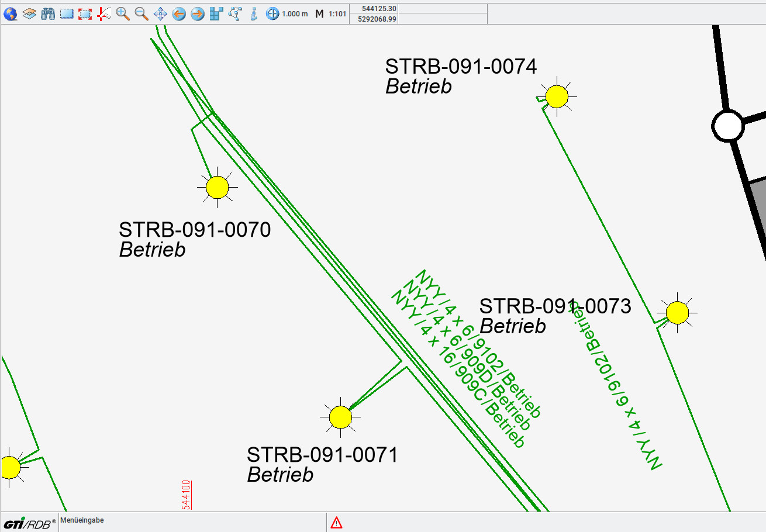Image resolution: width=766 pixels, height=532 pixels.
Task: Select the blue rectangle selection tool
Action: click(x=67, y=14)
